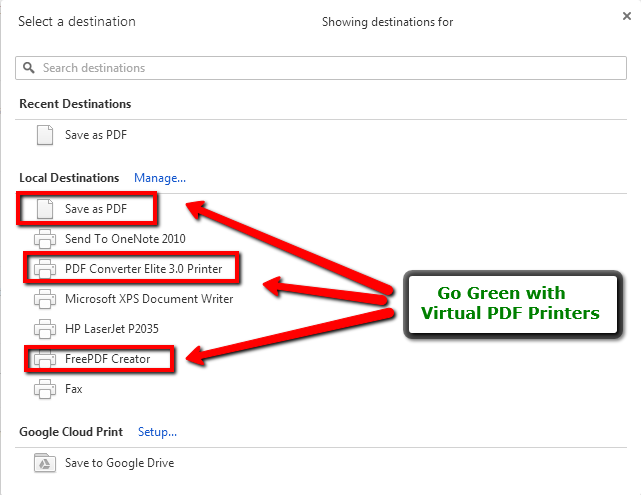This screenshot has height=495, width=641.
Task: Click the Fax printer icon
Action: click(x=45, y=389)
